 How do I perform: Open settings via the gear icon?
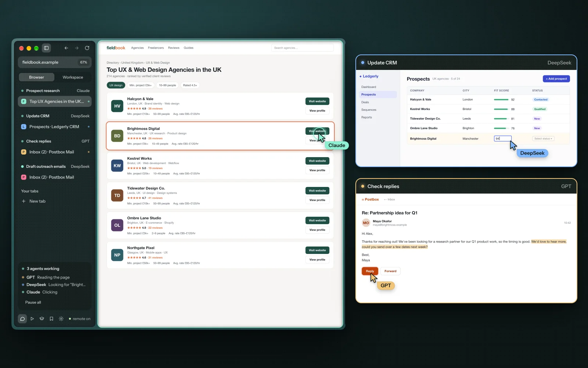tap(61, 319)
